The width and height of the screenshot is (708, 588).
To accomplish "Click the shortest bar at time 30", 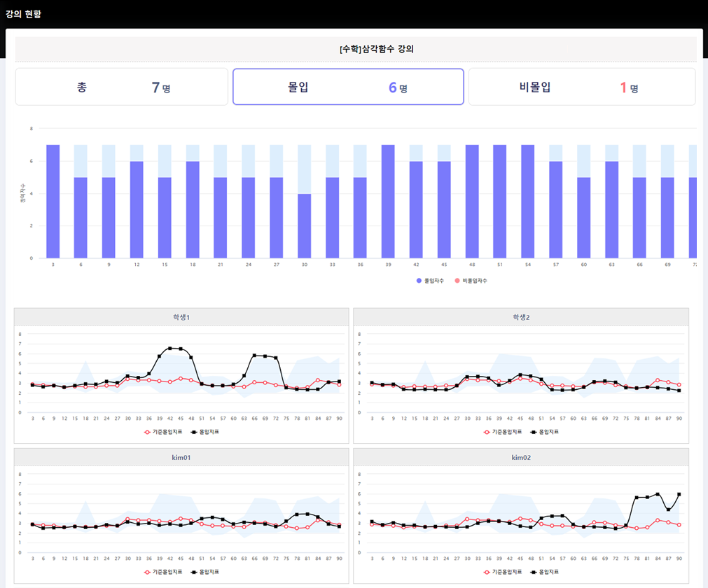I will click(305, 225).
